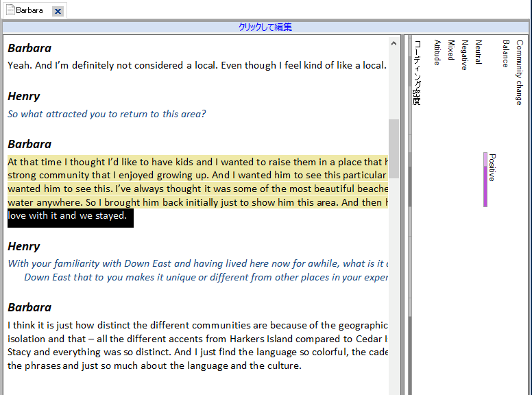532x395 pixels.
Task: Select the Balance stripe header
Action: [505, 53]
